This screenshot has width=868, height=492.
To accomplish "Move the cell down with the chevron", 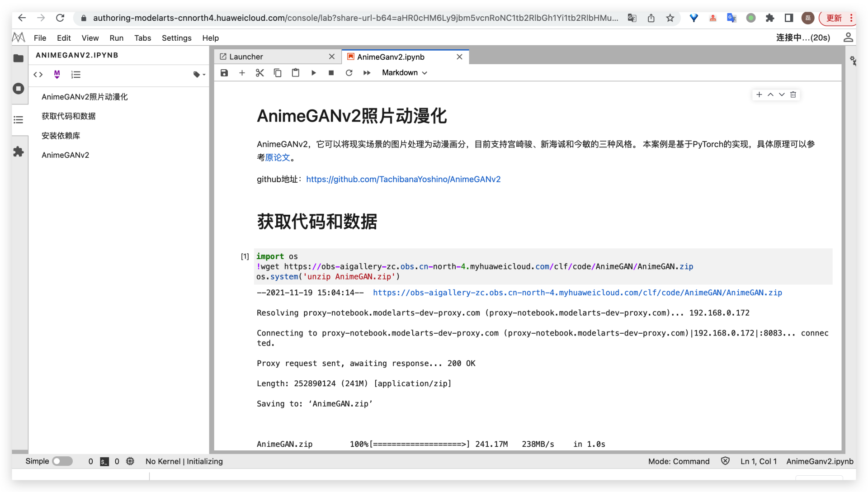I will tap(782, 95).
